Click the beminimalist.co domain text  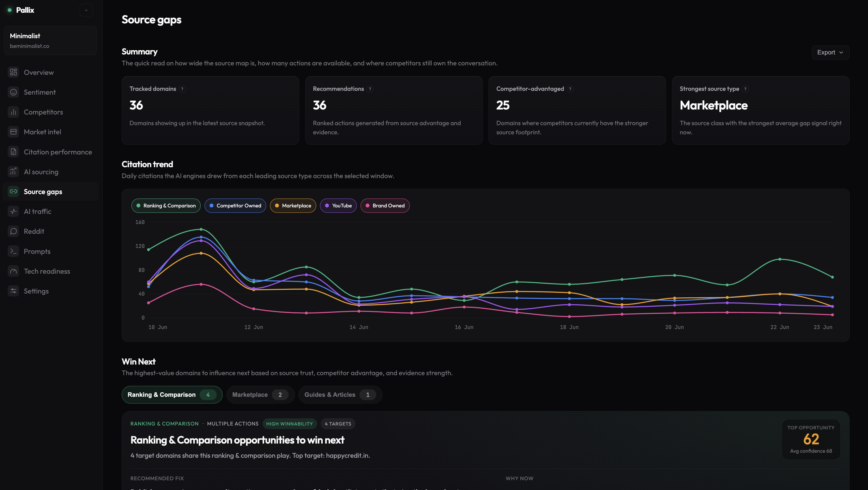click(x=29, y=46)
